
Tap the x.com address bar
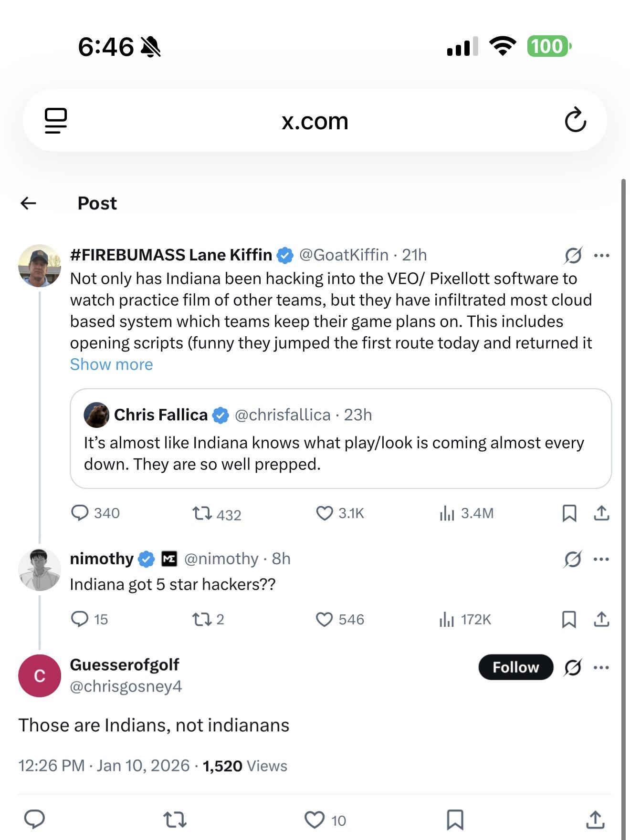coord(315,121)
